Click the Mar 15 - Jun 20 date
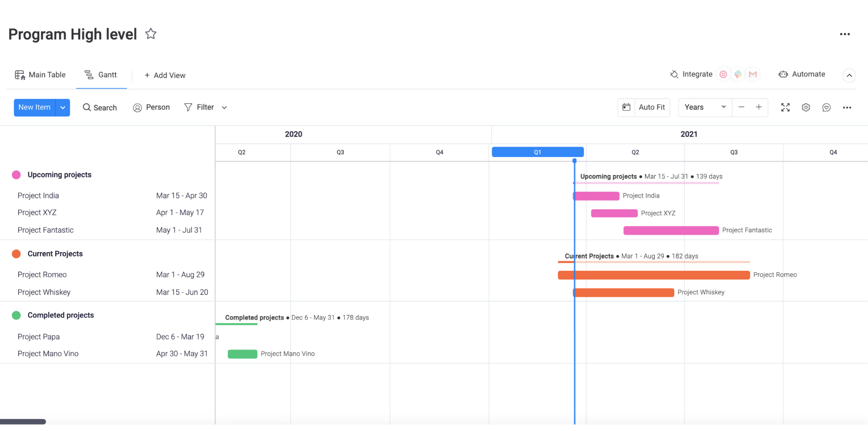This screenshot has height=431, width=868. (x=182, y=292)
